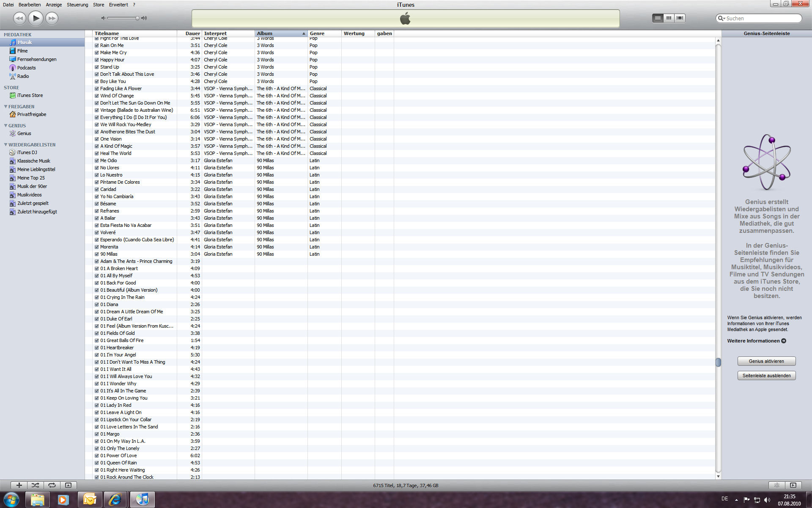Open the Bearbeiten menu
Viewport: 812px width, 508px height.
30,5
